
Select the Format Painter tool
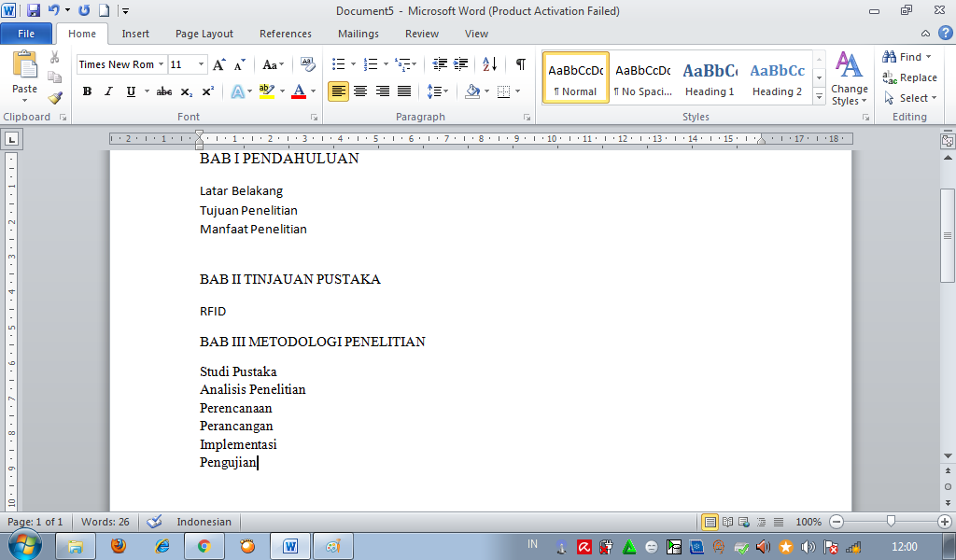click(x=55, y=96)
